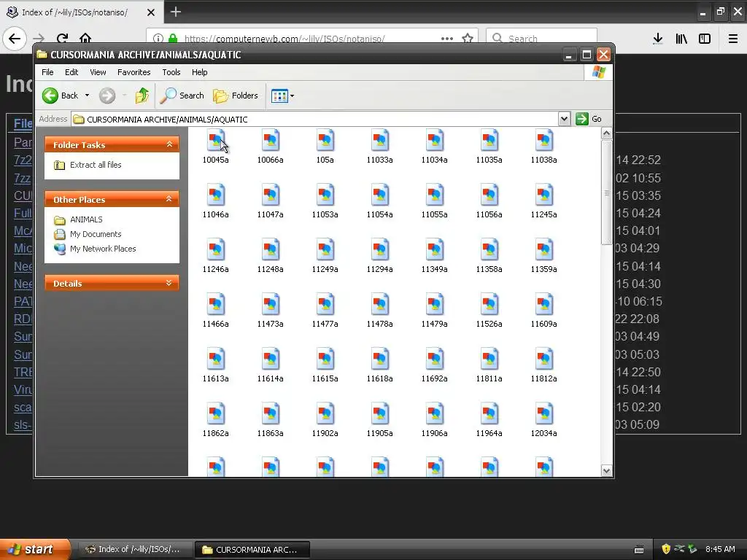Select file icon 11294a
Viewport: 747px width, 560px height.
click(380, 250)
